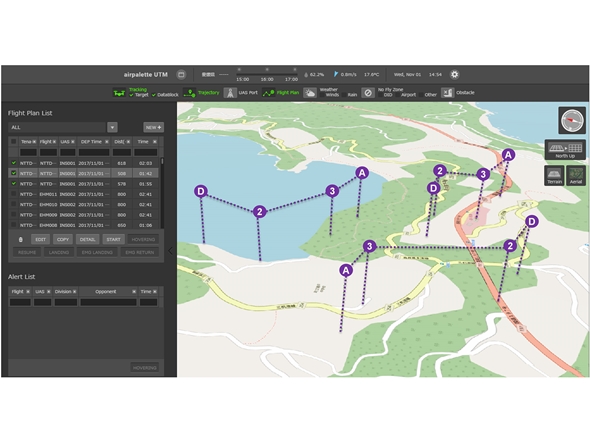Click the flight plan list scrollbar
This screenshot has width=590, height=442.
162,161
